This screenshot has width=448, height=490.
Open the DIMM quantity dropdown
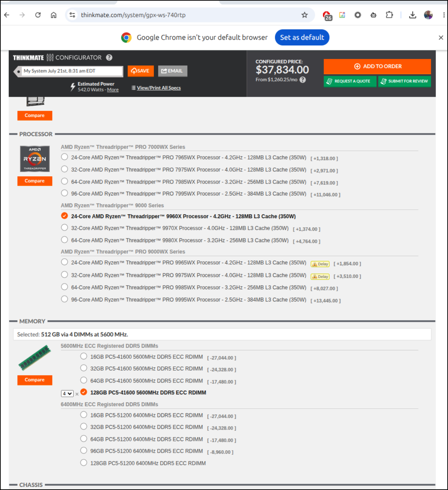67,394
